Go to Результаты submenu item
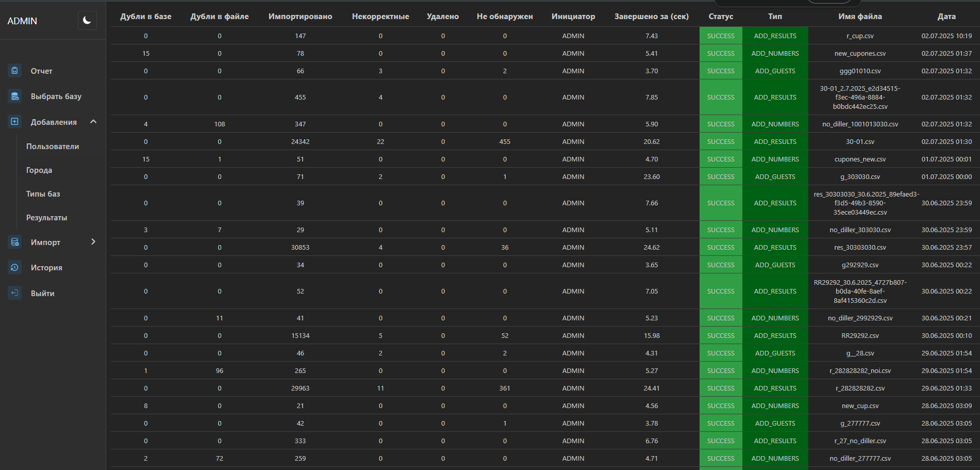The image size is (980, 470). click(47, 218)
